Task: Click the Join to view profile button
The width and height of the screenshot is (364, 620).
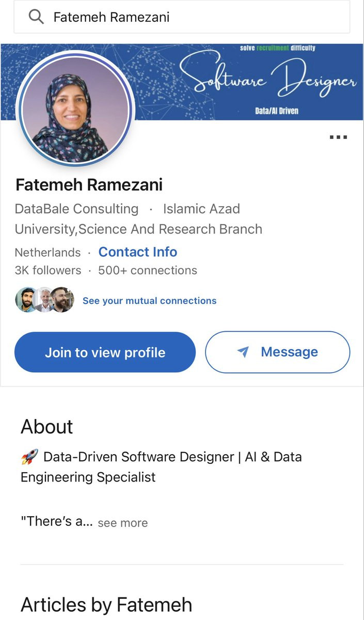Action: pos(105,352)
